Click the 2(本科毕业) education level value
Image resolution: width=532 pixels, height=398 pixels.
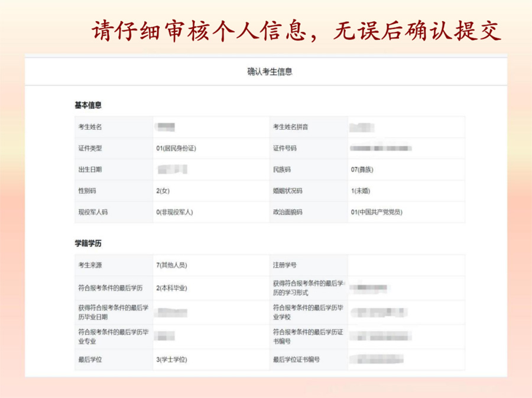point(171,288)
